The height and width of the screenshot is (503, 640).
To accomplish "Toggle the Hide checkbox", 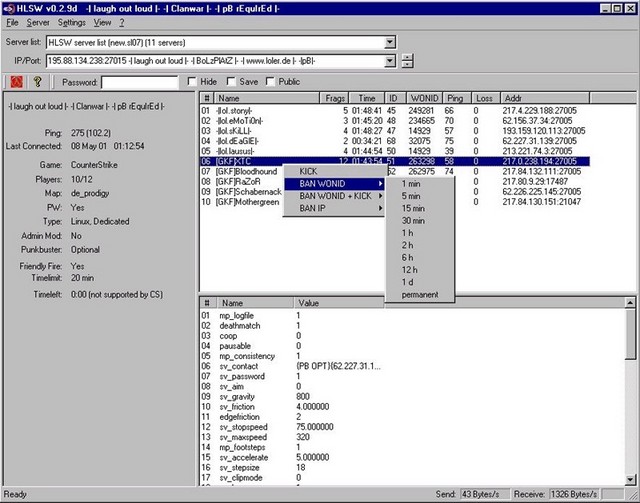I will 192,81.
